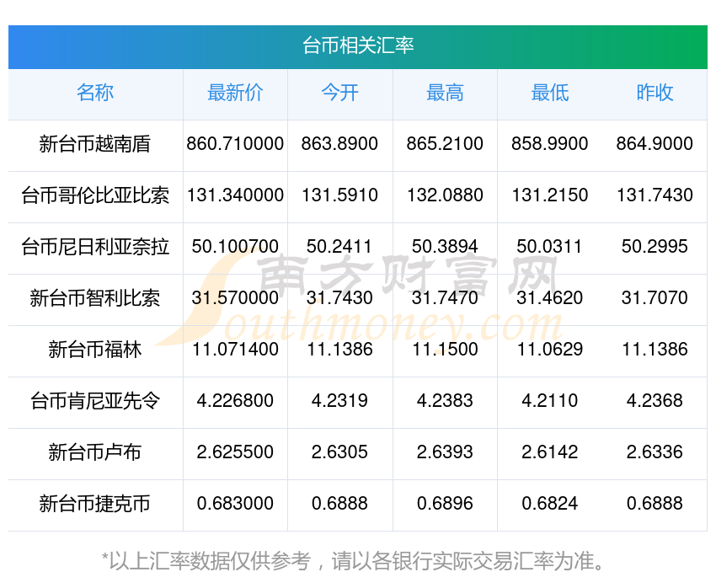Select the value 50.2411
The image size is (716, 588).
click(339, 247)
